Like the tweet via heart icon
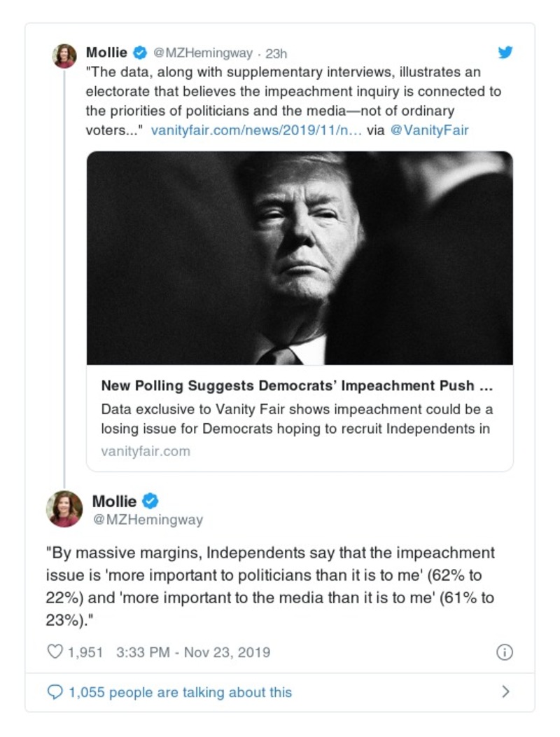Screen dimensions: 560x737 point(55,652)
